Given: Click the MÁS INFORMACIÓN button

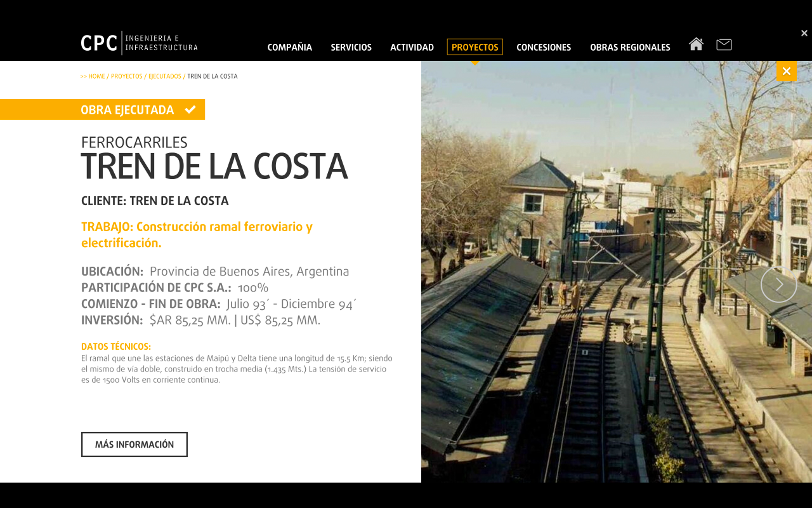Looking at the screenshot, I should tap(134, 444).
